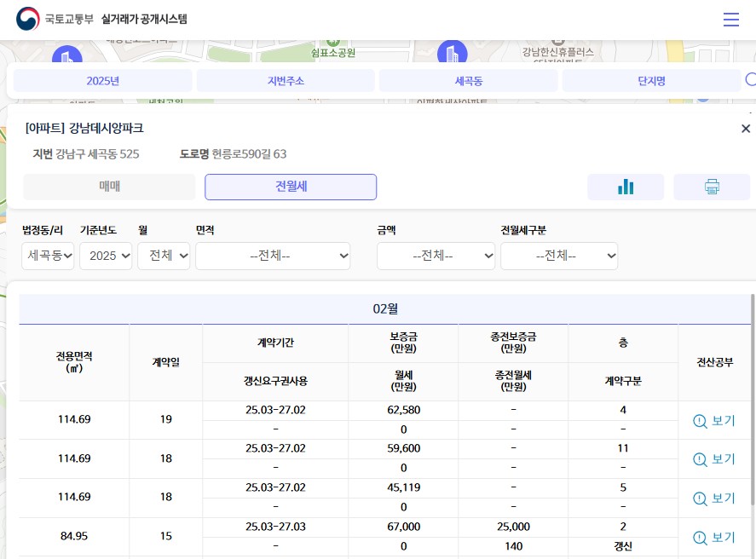The height and width of the screenshot is (559, 756).
Task: Select the 2025년 filter tab
Action: tap(102, 80)
